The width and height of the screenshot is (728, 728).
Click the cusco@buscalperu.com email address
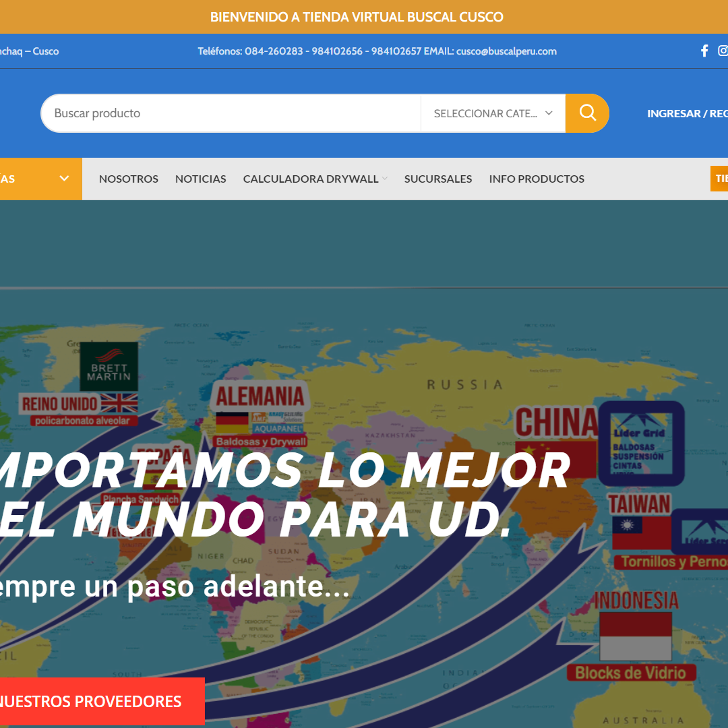506,51
